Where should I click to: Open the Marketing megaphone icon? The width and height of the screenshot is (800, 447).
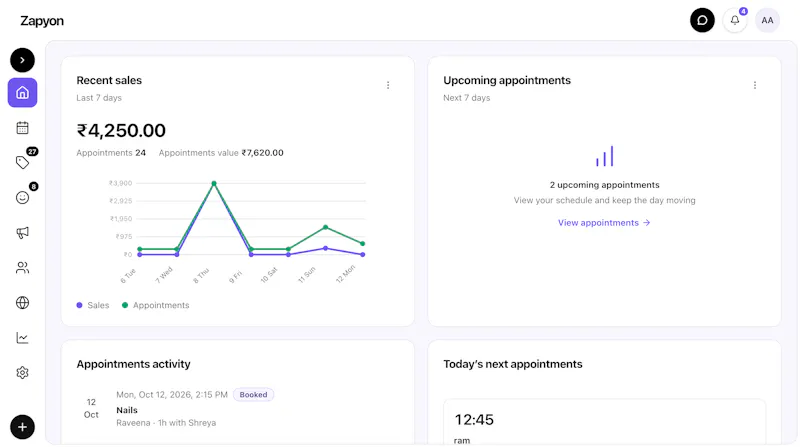22,233
